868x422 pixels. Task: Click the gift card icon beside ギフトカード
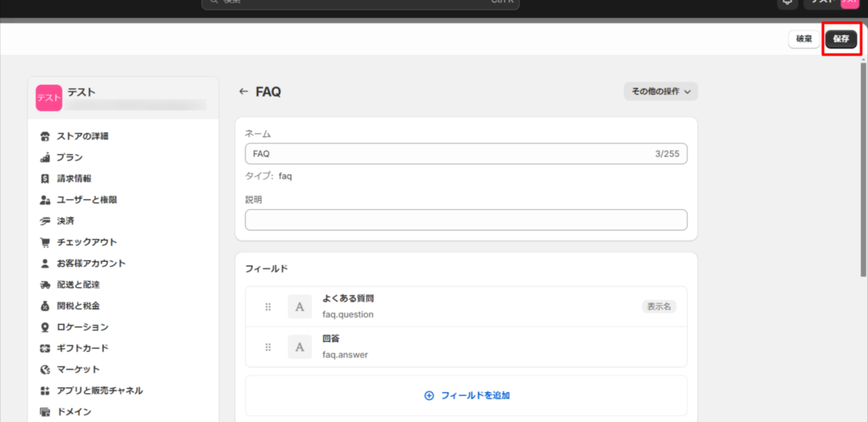[46, 348]
